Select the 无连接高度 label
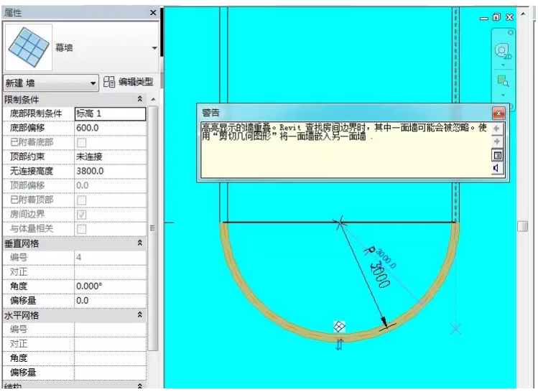 click(x=32, y=171)
